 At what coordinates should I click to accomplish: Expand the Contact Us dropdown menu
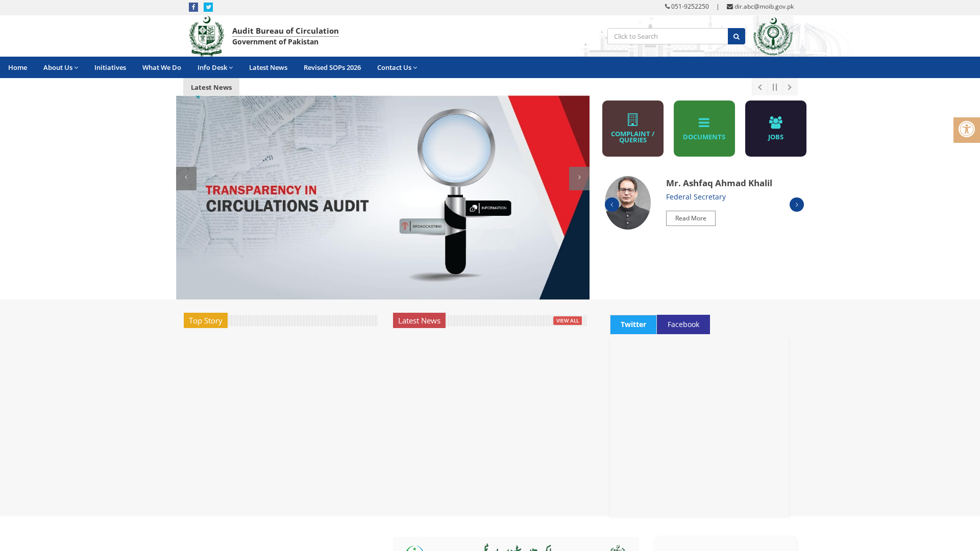tap(397, 67)
